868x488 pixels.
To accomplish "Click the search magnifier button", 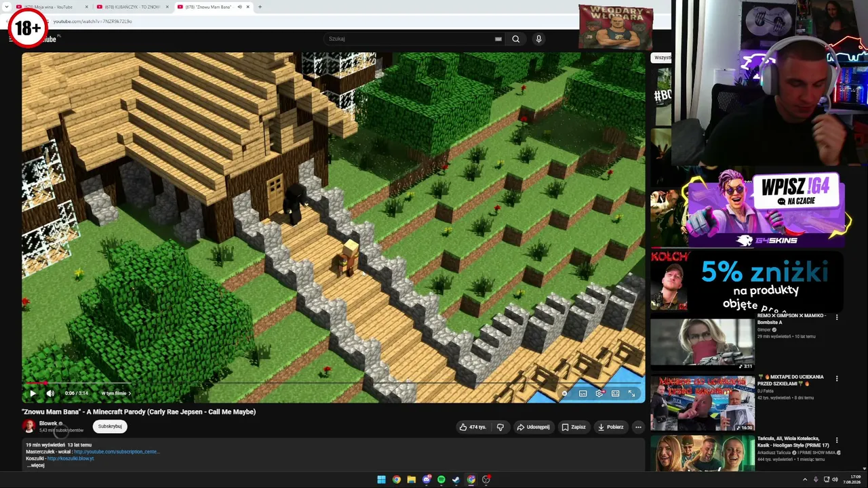I will point(516,39).
